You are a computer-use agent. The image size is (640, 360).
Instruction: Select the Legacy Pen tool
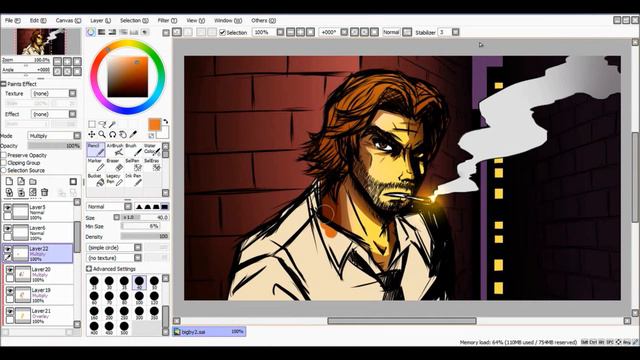pyautogui.click(x=115, y=180)
